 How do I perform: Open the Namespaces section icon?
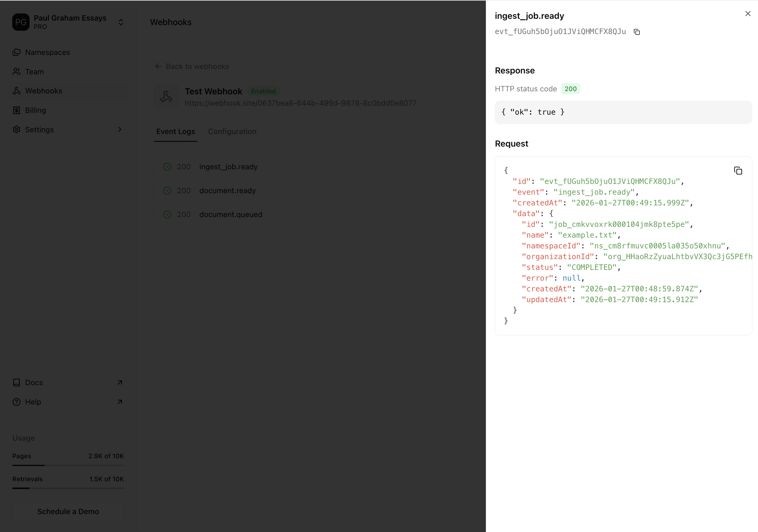click(17, 52)
